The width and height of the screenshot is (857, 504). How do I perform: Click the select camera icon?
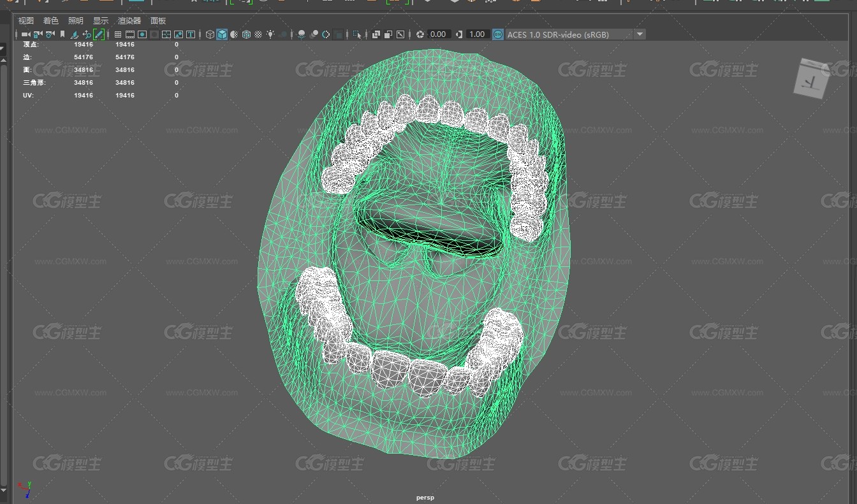pos(26,34)
